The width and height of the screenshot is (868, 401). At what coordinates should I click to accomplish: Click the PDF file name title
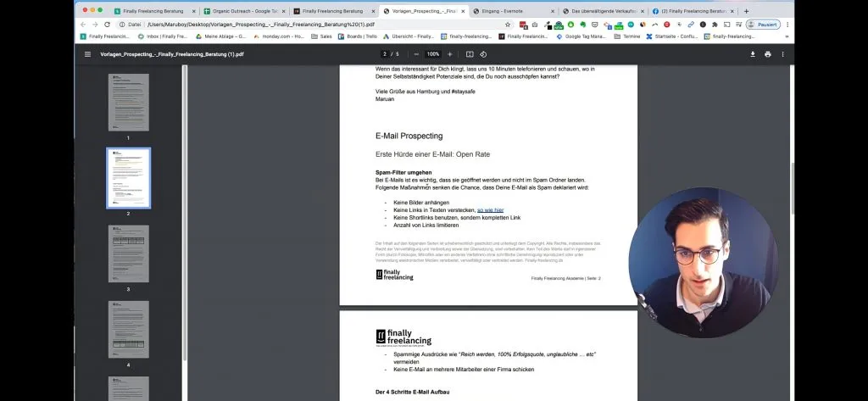172,54
